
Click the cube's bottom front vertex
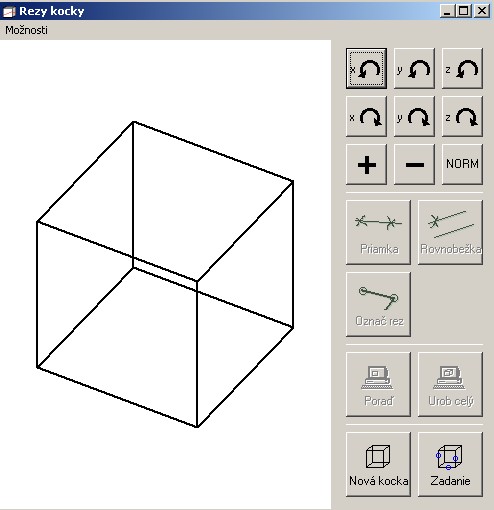click(x=197, y=427)
